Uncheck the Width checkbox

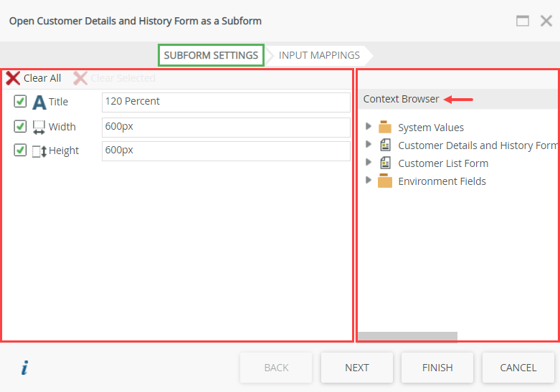20,126
